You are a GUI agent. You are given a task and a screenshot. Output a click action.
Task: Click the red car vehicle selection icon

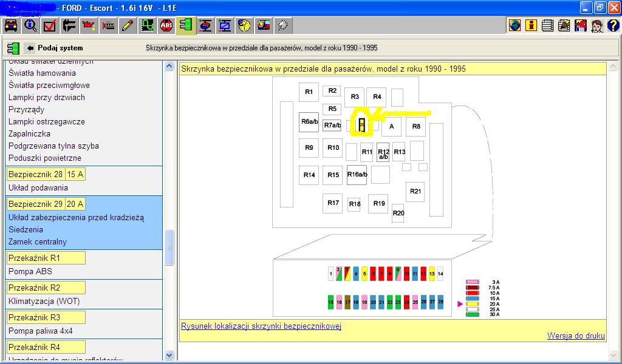pyautogui.click(x=11, y=25)
